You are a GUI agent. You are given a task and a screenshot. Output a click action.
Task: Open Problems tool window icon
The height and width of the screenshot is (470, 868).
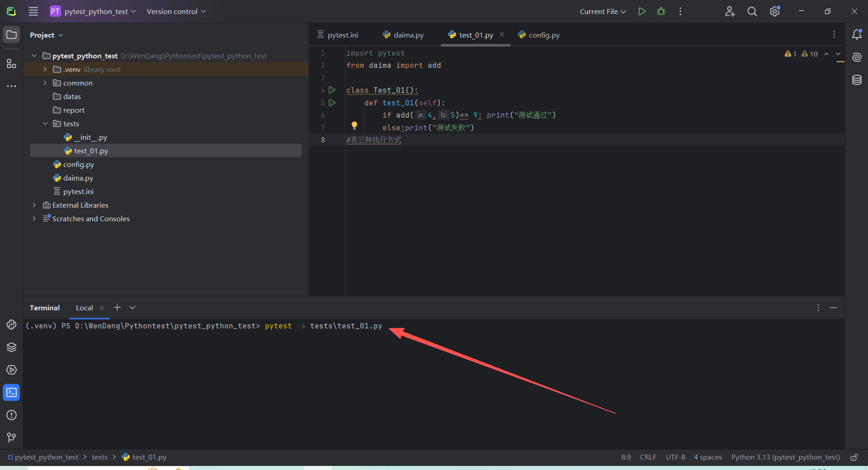point(11,415)
